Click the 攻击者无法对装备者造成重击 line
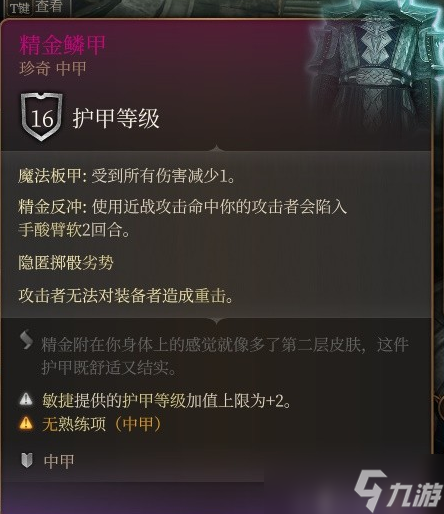Viewport: 444px width, 514px height. coord(126,295)
